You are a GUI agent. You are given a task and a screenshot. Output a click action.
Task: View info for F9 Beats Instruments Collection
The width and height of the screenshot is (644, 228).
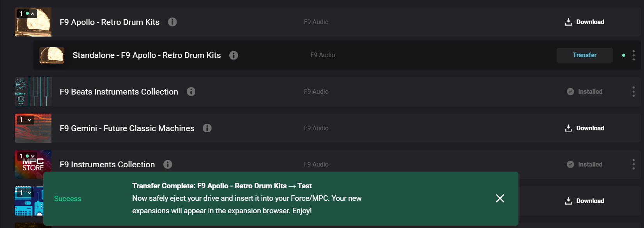click(x=191, y=92)
